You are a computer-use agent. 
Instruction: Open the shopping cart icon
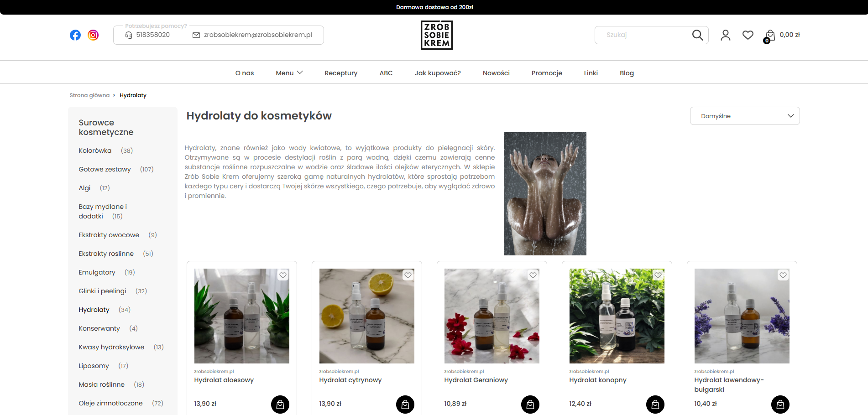(x=769, y=36)
